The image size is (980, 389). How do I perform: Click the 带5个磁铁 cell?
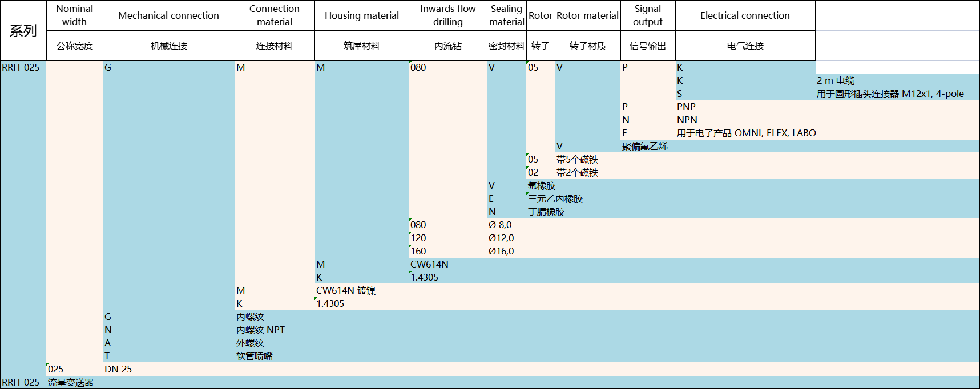click(577, 159)
